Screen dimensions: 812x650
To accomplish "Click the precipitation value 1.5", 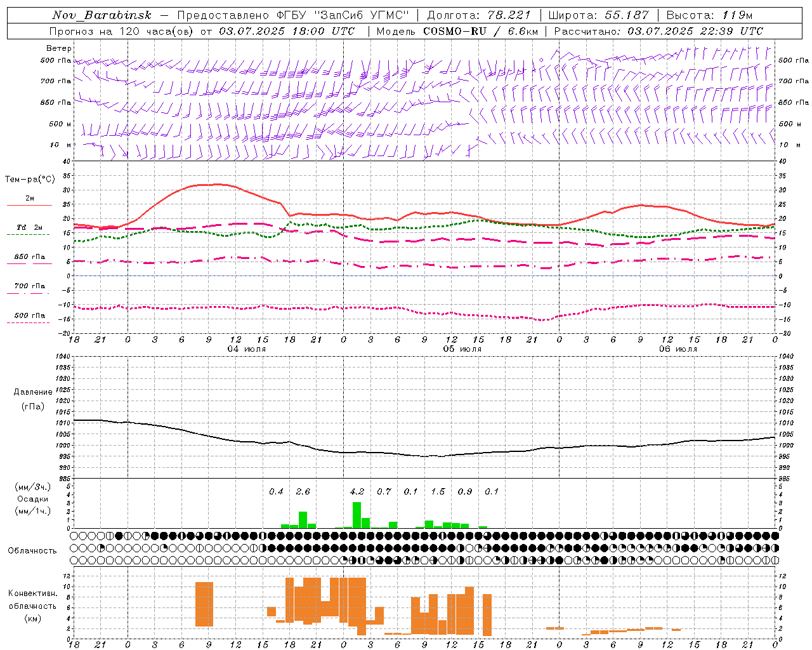I will tap(438, 491).
